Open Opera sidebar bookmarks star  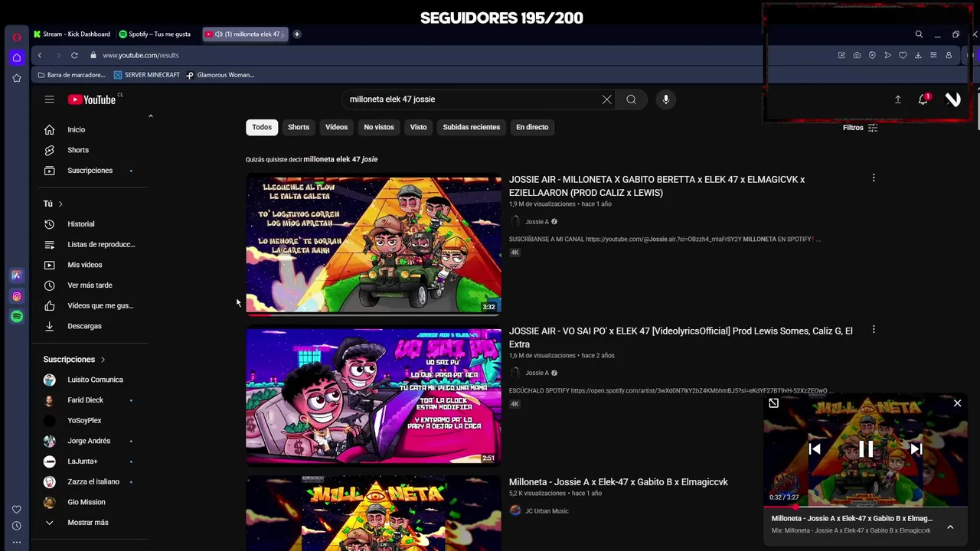pos(17,78)
